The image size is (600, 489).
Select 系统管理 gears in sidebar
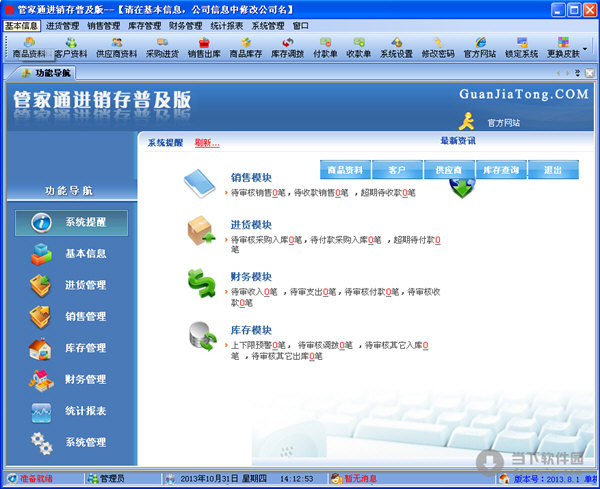[x=69, y=443]
